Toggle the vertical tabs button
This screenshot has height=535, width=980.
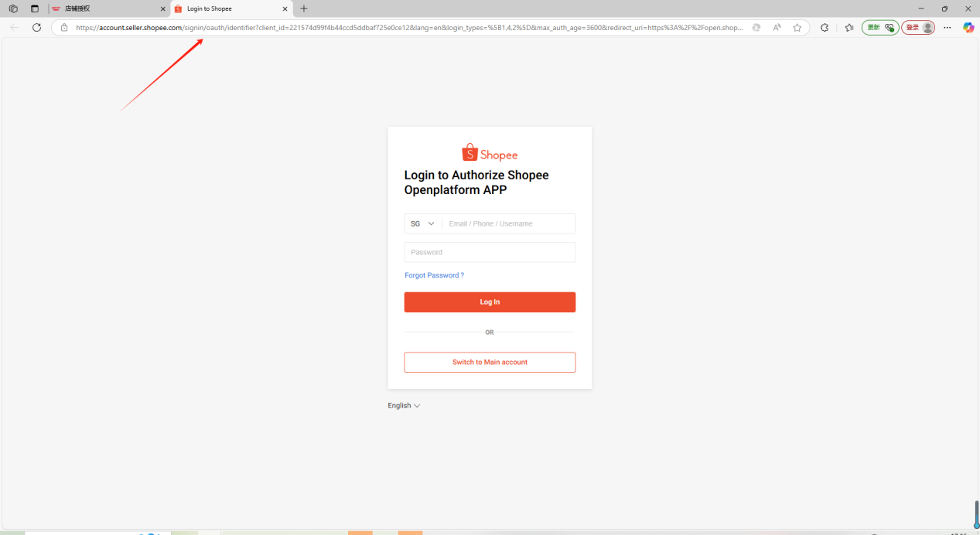pyautogui.click(x=35, y=9)
